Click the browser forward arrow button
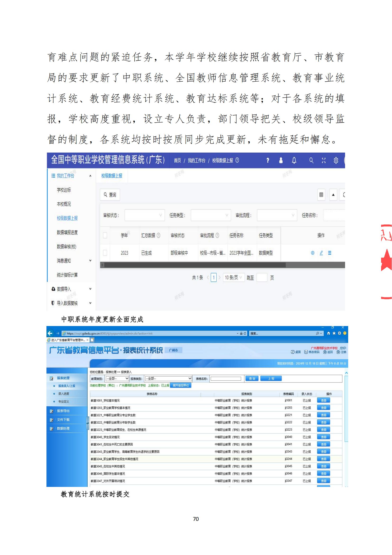This screenshot has height=555, width=392. 57,333
